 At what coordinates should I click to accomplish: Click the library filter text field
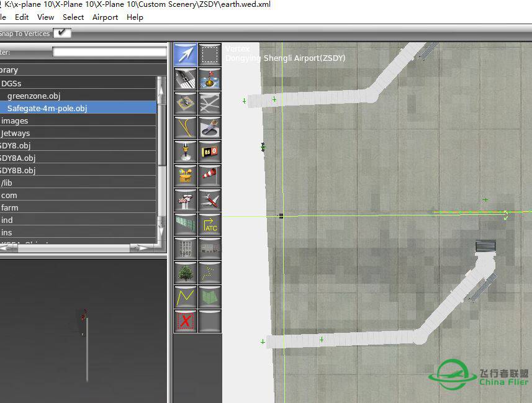point(110,52)
